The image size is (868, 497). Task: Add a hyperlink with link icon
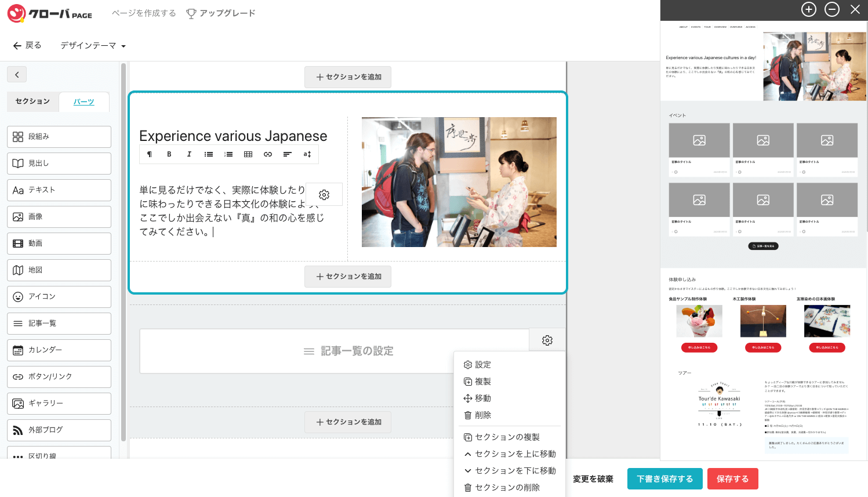click(268, 154)
